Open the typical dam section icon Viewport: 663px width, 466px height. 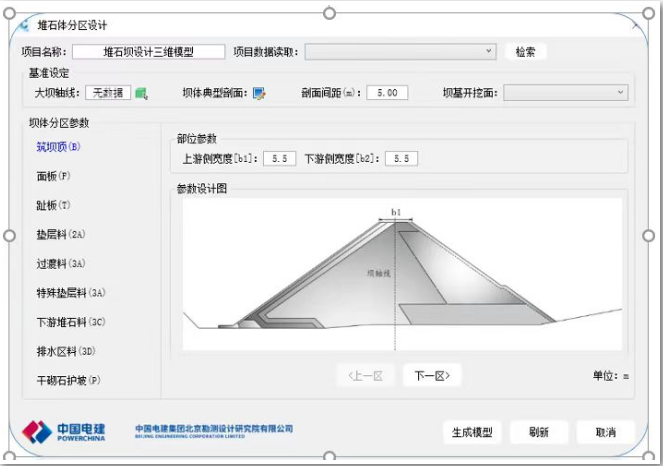(259, 93)
